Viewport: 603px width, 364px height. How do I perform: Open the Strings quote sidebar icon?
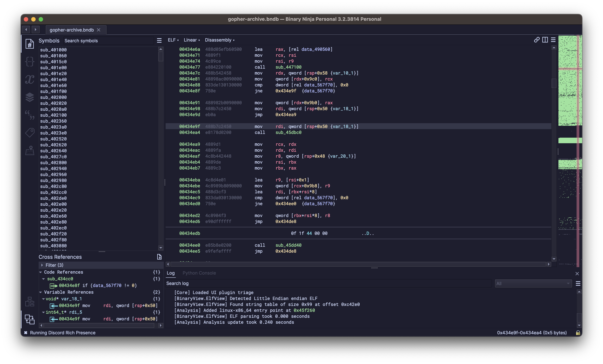30,115
